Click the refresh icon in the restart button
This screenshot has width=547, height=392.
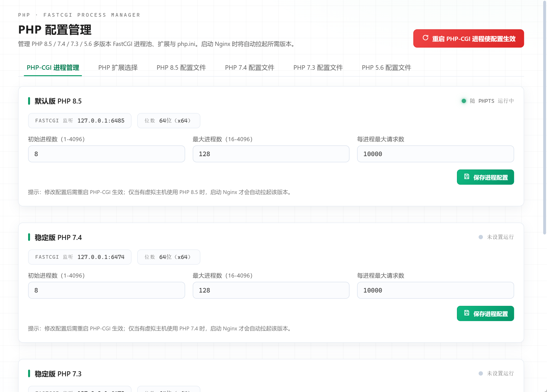[425, 38]
